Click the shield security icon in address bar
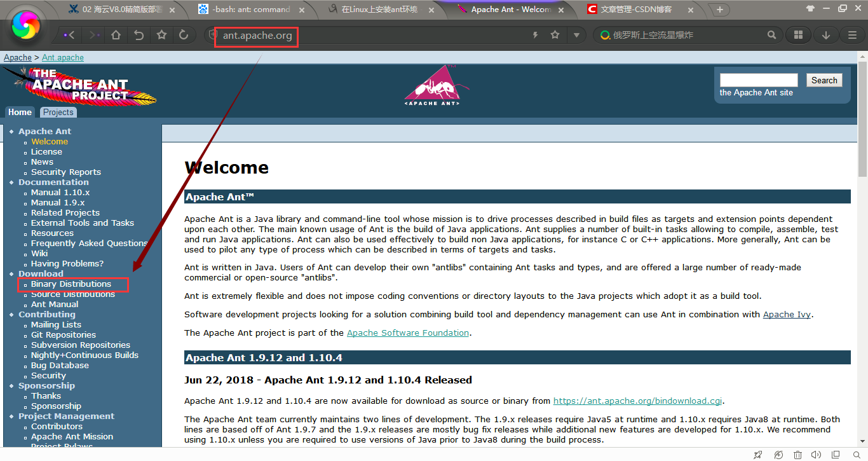 [213, 35]
